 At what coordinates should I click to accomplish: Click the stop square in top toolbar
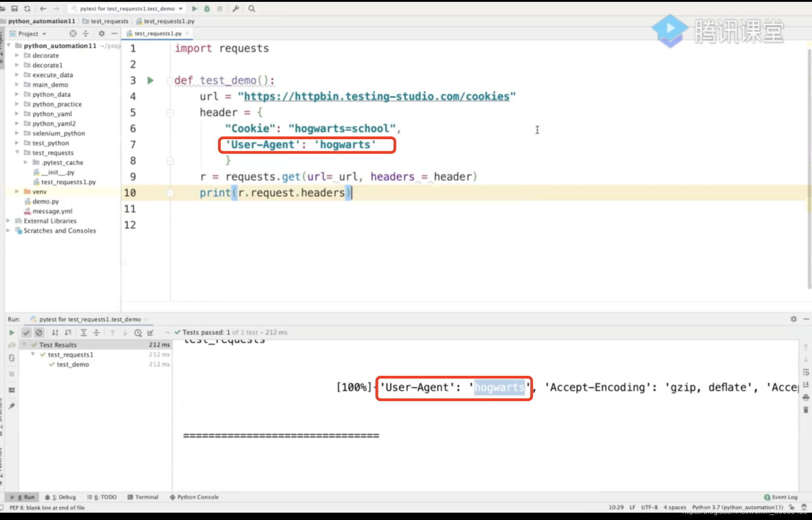coord(220,9)
